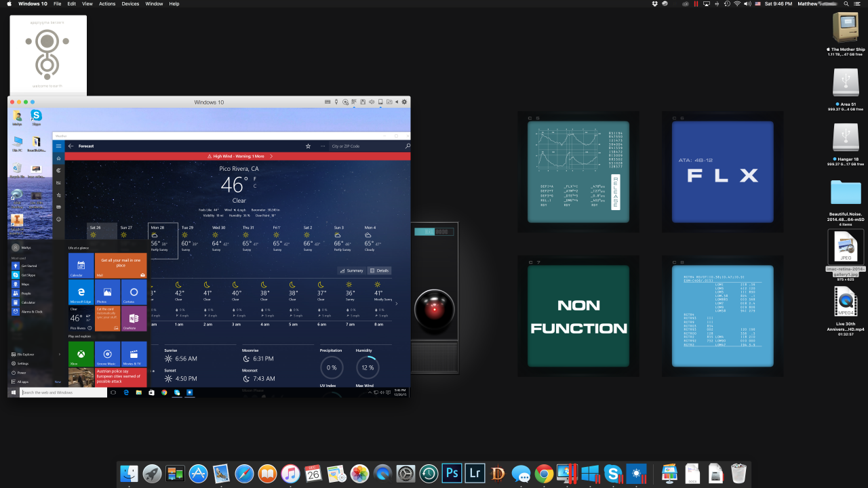Viewport: 868px width, 488px height.
Task: Select the Mon 28 daily forecast
Action: (163, 240)
